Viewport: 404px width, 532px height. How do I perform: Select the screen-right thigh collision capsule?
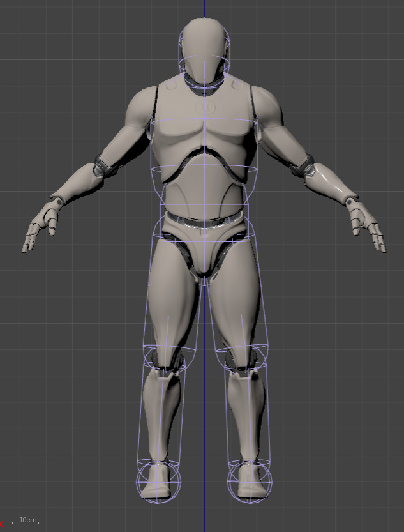pyautogui.click(x=237, y=292)
